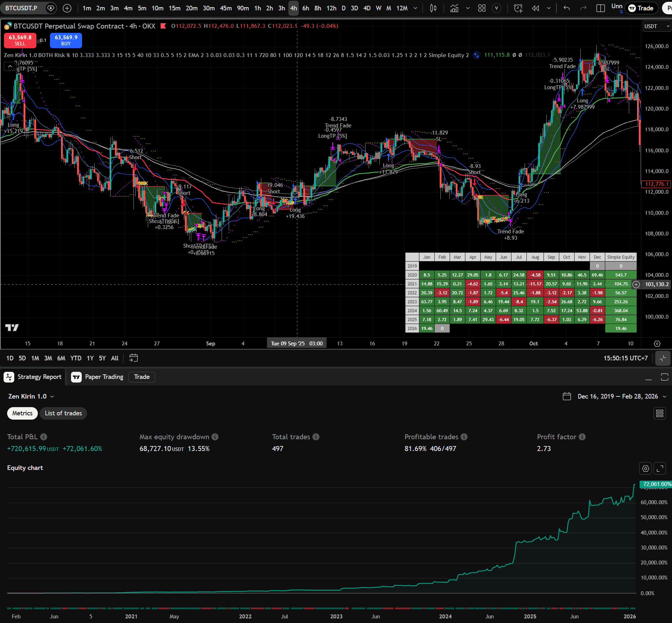Collapse the indicator legend with the arrow
This screenshot has width=672, height=623.
(10, 66)
